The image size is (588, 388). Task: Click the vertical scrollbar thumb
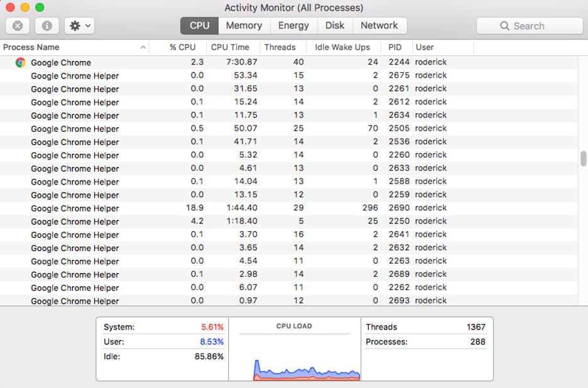click(x=583, y=159)
